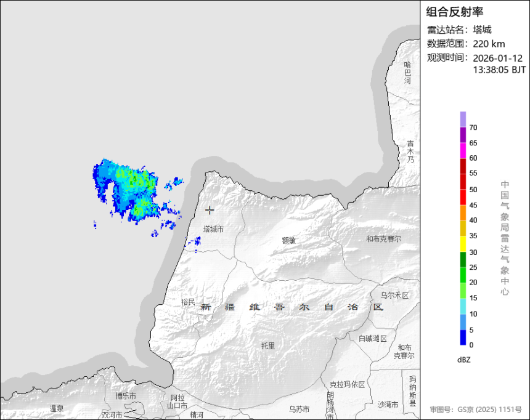
Task: Click the two-line 和布克赛尔 label by 白碱滩区
Action: (404, 352)
